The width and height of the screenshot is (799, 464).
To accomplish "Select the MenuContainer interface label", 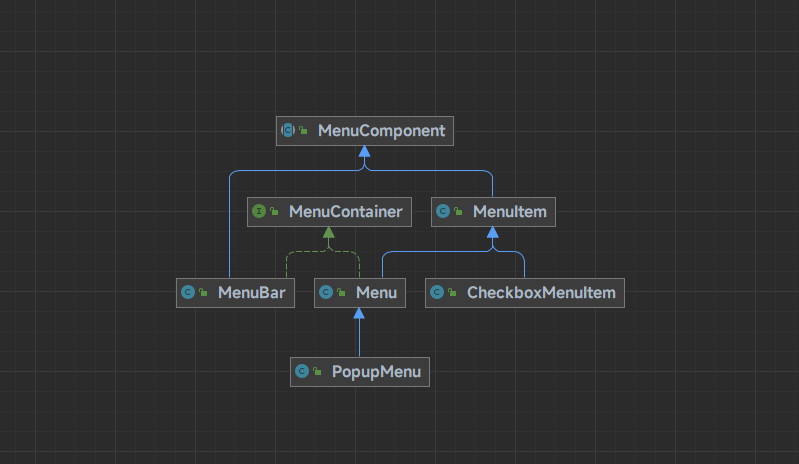I will click(345, 212).
